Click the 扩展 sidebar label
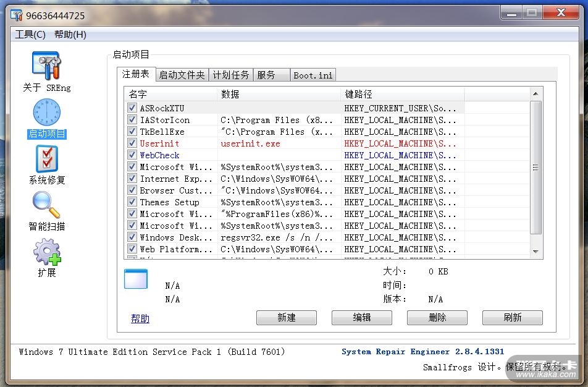Viewport: 588px width, 387px height. point(47,273)
